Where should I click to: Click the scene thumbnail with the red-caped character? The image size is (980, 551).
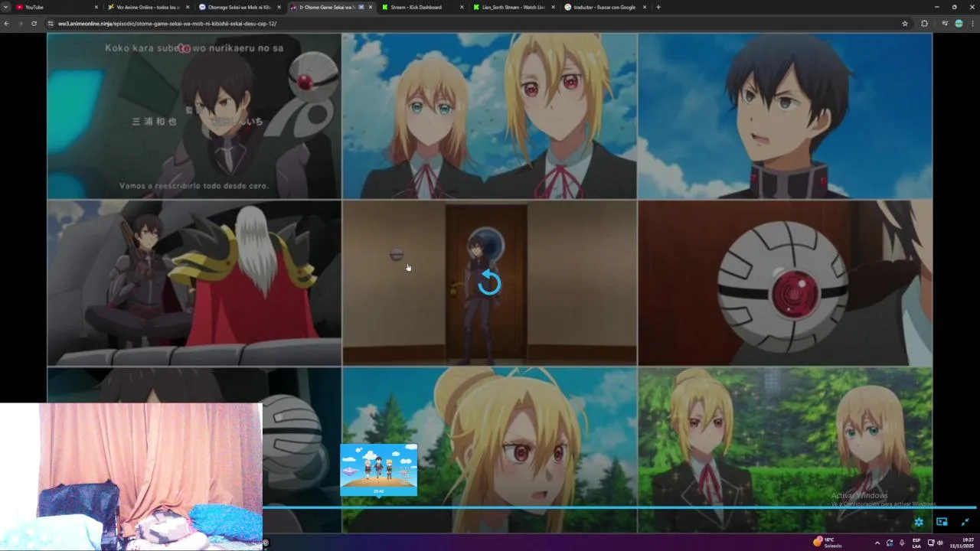[194, 283]
